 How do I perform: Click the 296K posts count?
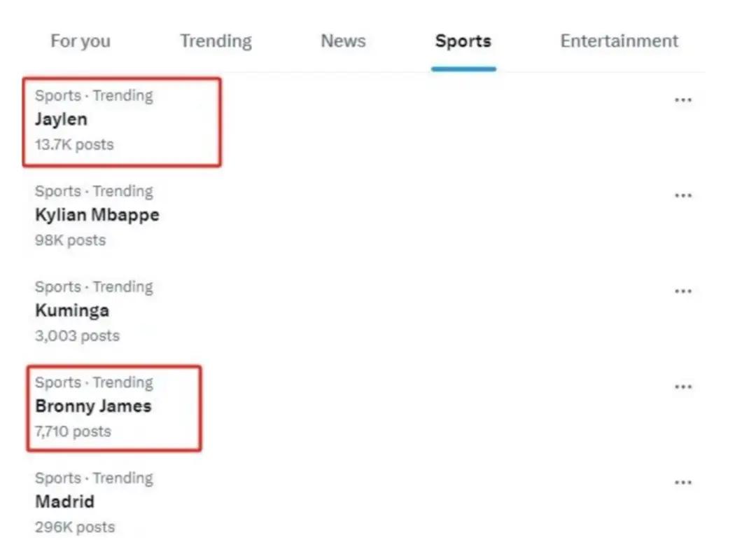pyautogui.click(x=75, y=527)
